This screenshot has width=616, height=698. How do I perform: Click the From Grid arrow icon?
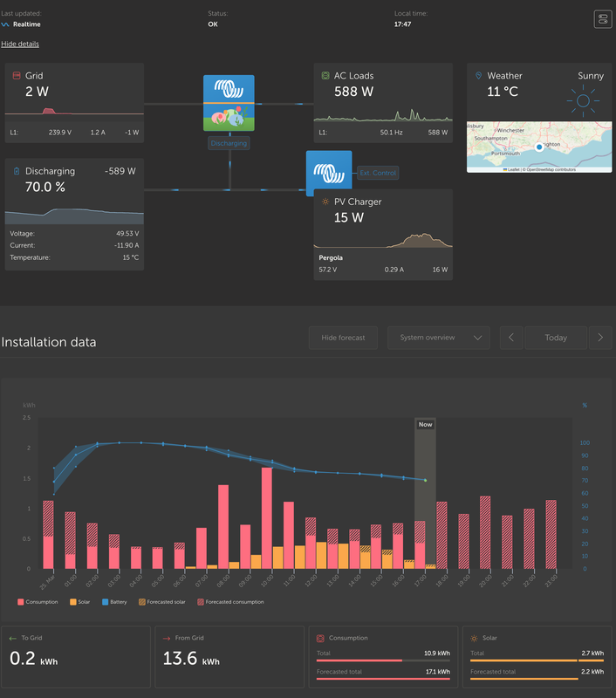[167, 639]
